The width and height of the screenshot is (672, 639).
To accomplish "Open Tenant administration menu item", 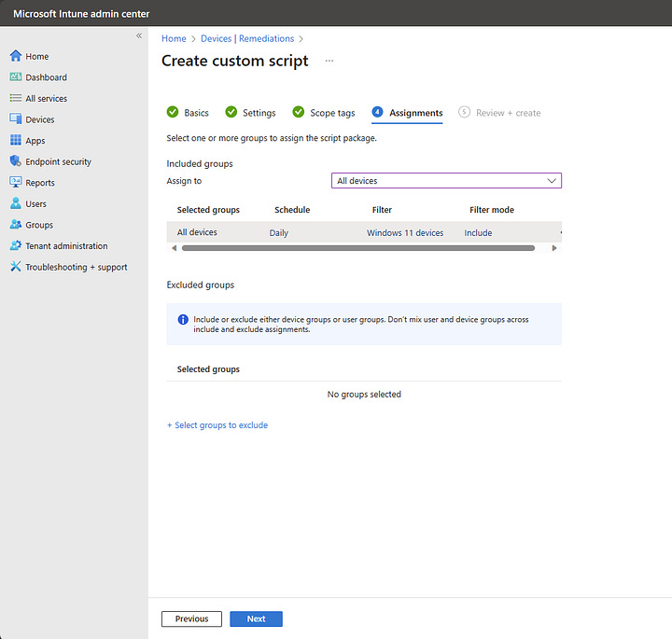I will pyautogui.click(x=66, y=246).
